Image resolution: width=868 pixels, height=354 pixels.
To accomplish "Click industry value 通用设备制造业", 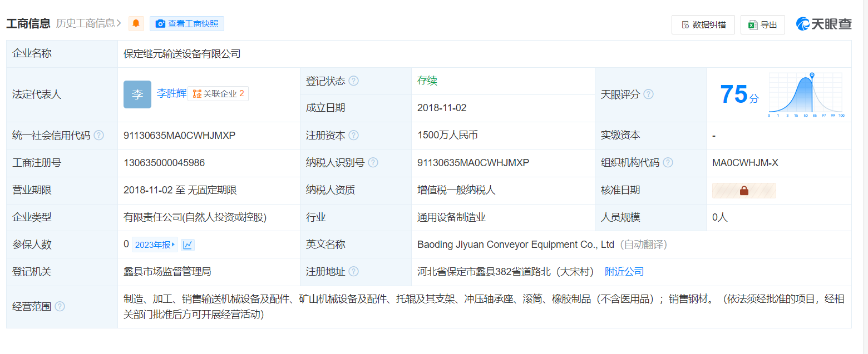I will click(451, 217).
